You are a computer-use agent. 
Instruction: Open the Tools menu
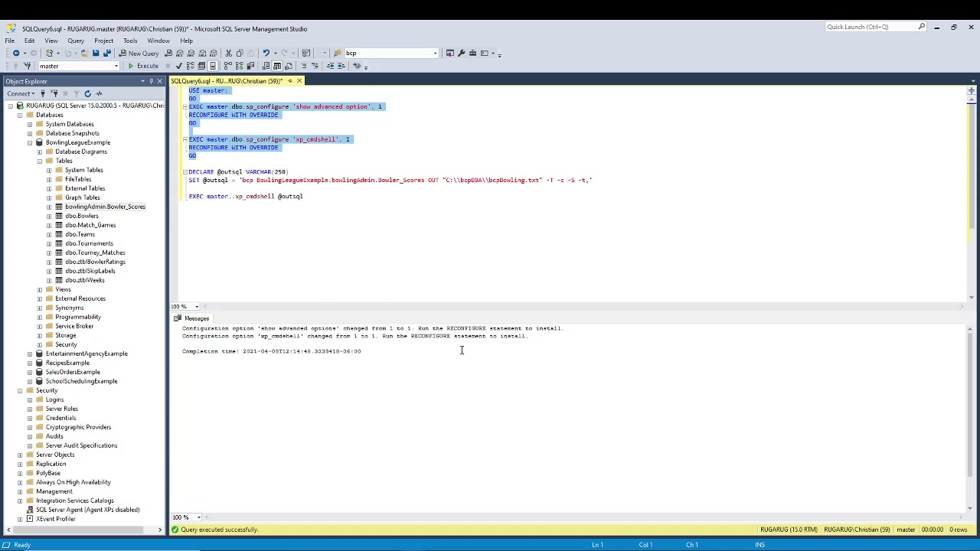click(x=130, y=41)
